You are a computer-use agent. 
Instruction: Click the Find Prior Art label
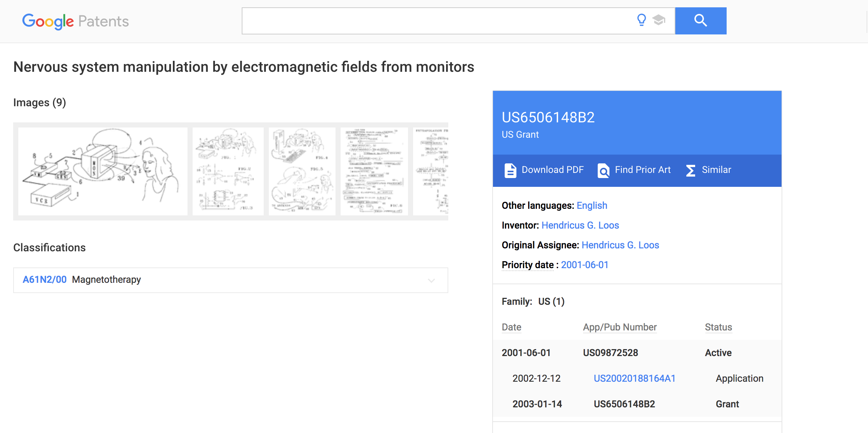643,170
